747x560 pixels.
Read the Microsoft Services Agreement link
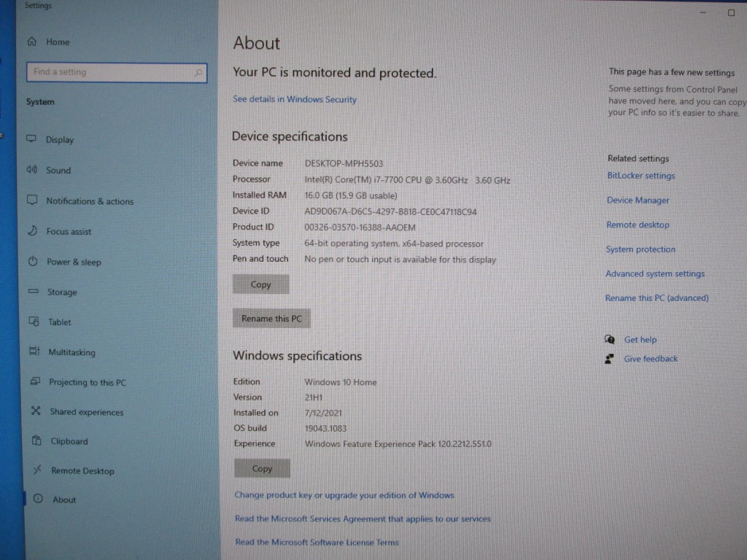pos(363,518)
